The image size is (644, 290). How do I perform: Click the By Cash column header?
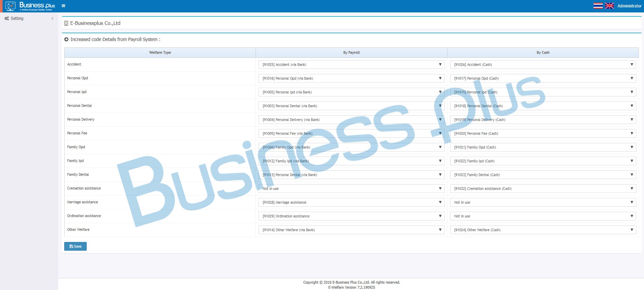[543, 52]
